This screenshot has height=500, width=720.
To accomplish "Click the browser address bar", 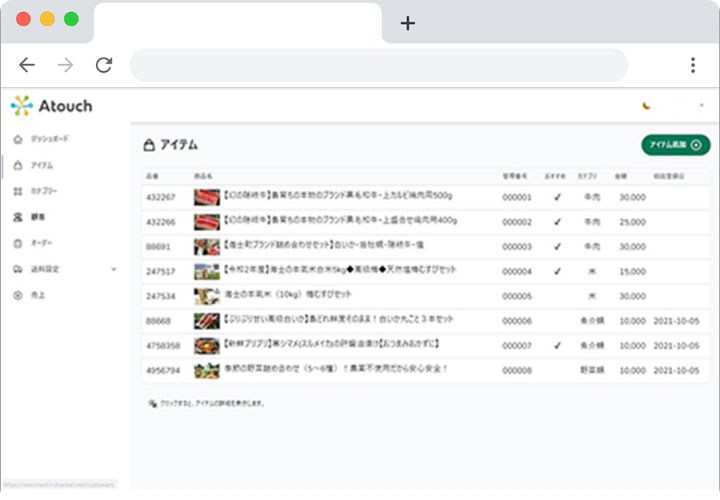I will click(378, 65).
